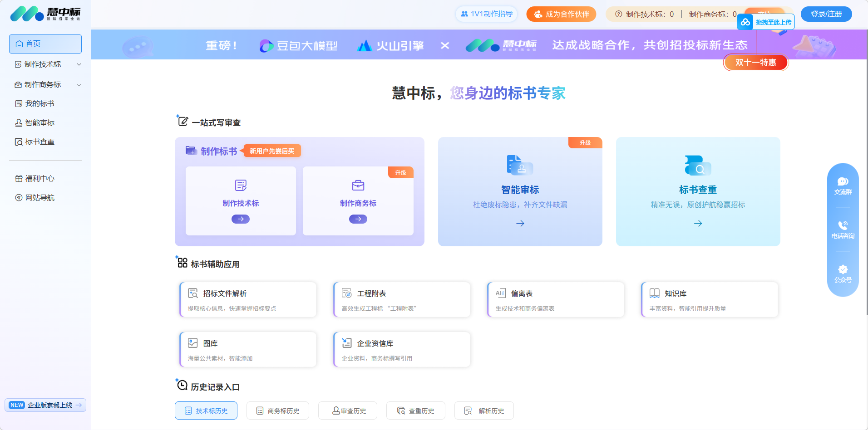Screen dimensions: 868x430
Task: Click the 企业资信库 icon
Action: point(347,343)
